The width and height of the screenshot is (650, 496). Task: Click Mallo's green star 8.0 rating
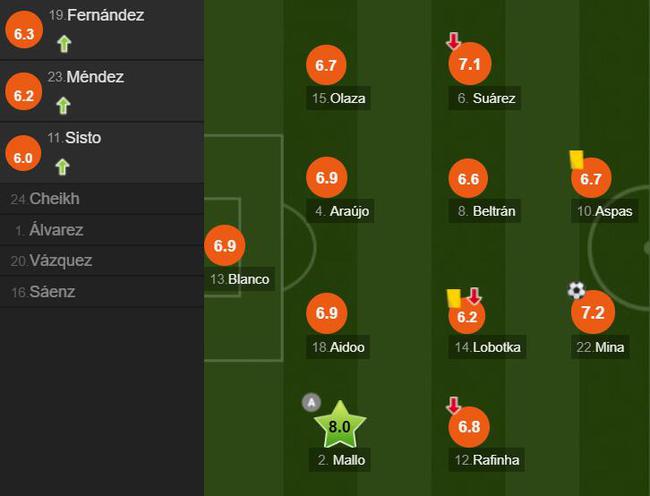point(340,425)
